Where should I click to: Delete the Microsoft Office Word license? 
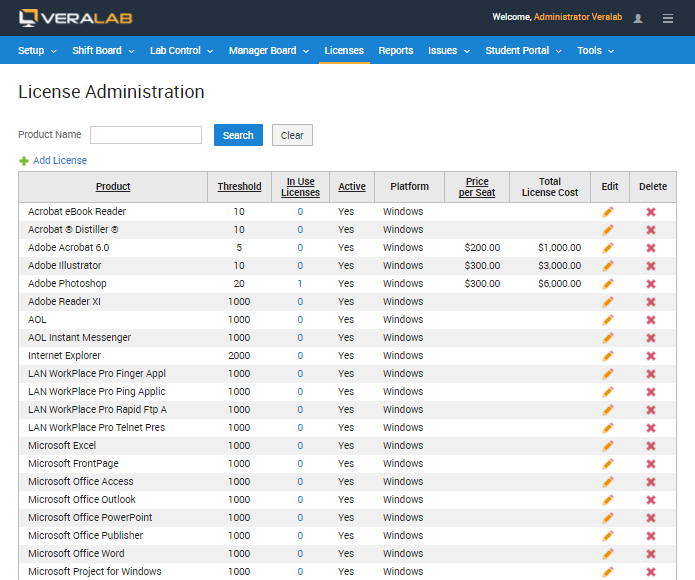[x=651, y=554]
